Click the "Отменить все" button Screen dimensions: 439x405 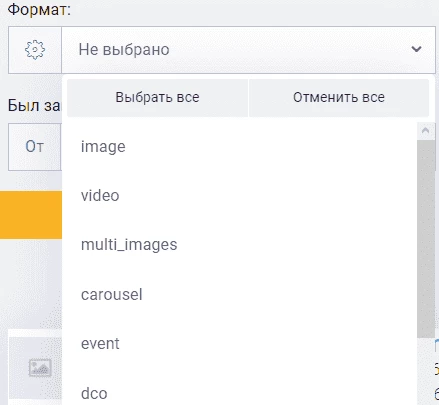(x=339, y=98)
